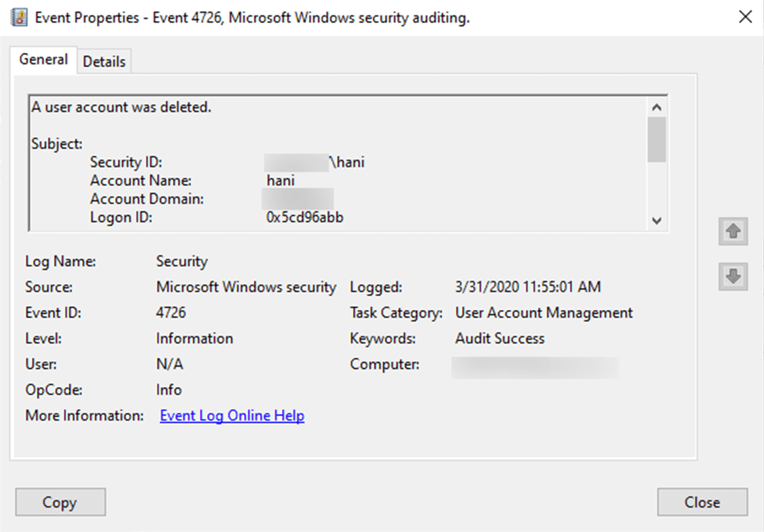This screenshot has width=764, height=532.
Task: Click the Event ID value 4726
Action: click(x=171, y=313)
